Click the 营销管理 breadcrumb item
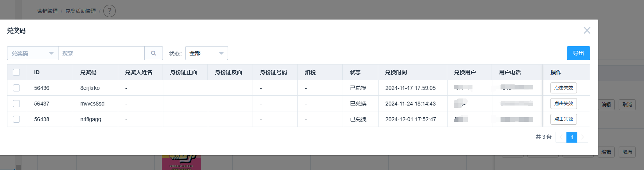This screenshot has width=644, height=170. pyautogui.click(x=48, y=11)
